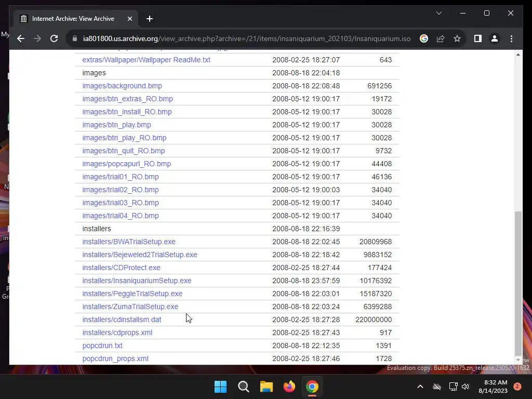
Task: Open network status tray icon
Action: pyautogui.click(x=453, y=387)
